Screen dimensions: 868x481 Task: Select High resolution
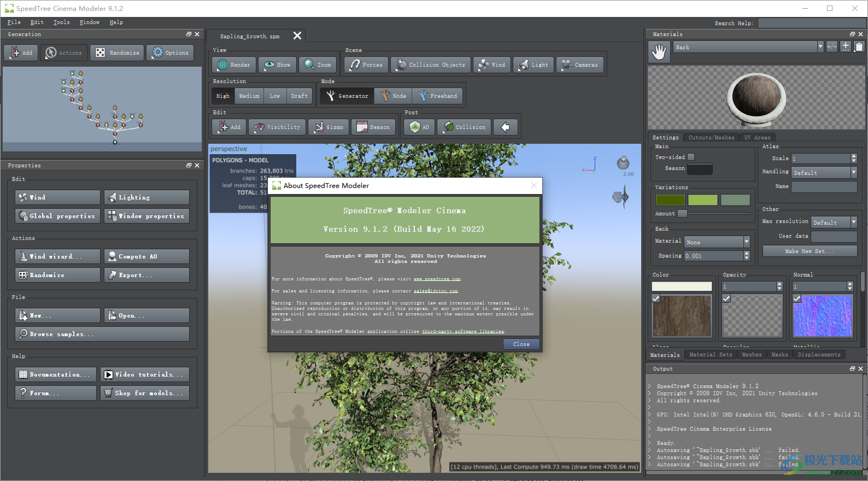(x=223, y=96)
